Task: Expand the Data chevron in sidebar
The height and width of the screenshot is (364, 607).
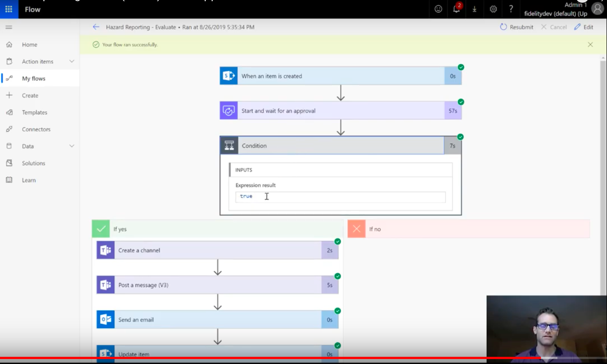Action: coord(72,146)
